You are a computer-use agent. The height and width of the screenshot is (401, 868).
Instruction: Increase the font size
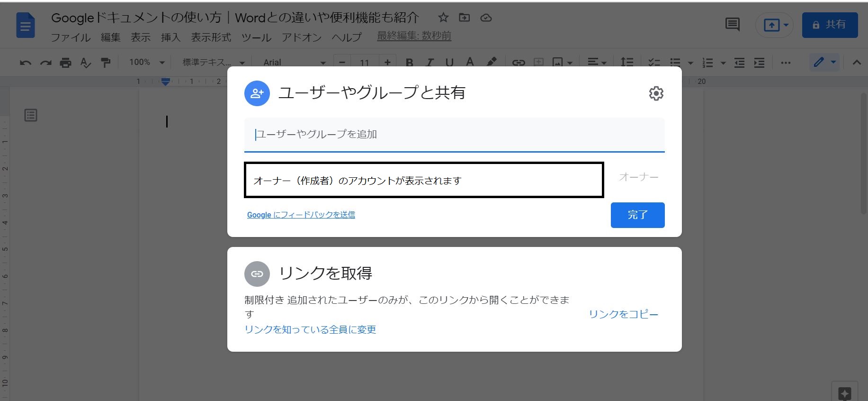click(x=387, y=63)
